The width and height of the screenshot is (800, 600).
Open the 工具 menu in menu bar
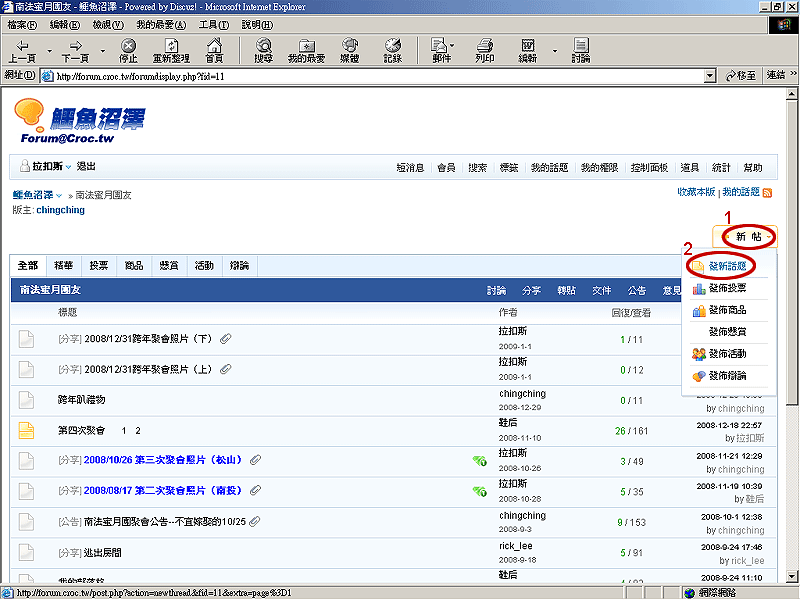coord(213,24)
